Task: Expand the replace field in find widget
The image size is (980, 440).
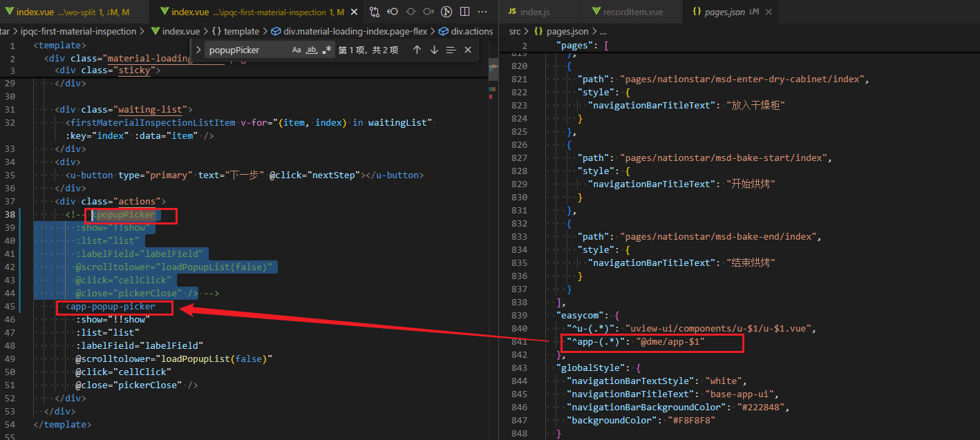Action: point(198,50)
